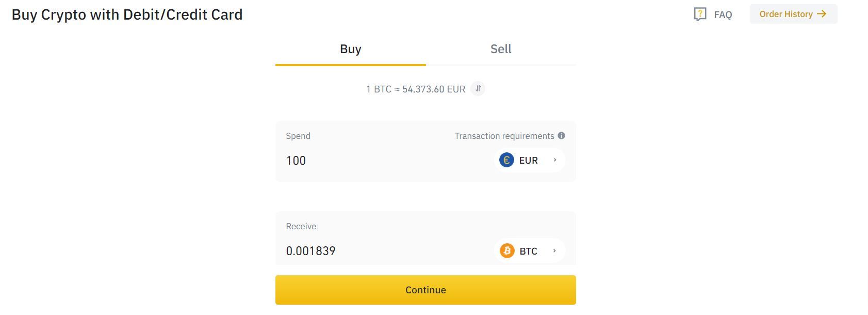Image resolution: width=868 pixels, height=315 pixels.
Task: Click the 1 BTC ≈ 54,373.60 EUR rate text
Action: click(x=416, y=89)
